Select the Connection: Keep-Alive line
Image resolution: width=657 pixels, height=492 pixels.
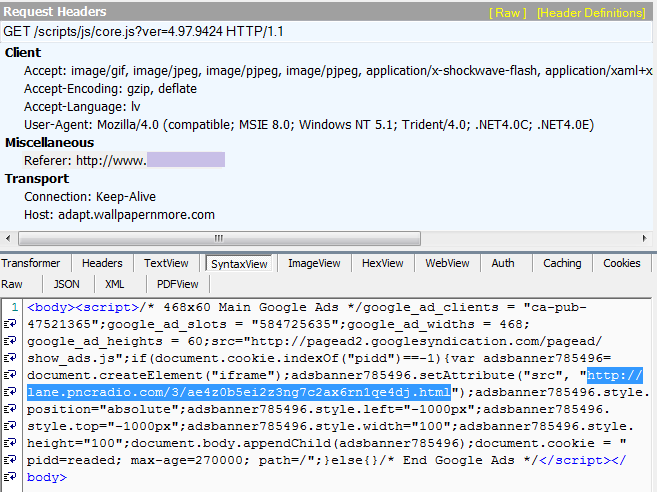coord(90,197)
